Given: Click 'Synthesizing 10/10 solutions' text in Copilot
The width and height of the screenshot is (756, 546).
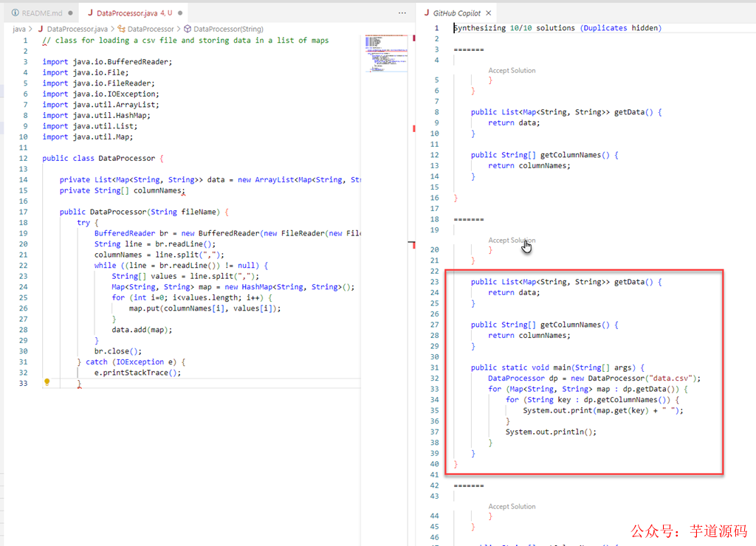Looking at the screenshot, I should point(514,28).
